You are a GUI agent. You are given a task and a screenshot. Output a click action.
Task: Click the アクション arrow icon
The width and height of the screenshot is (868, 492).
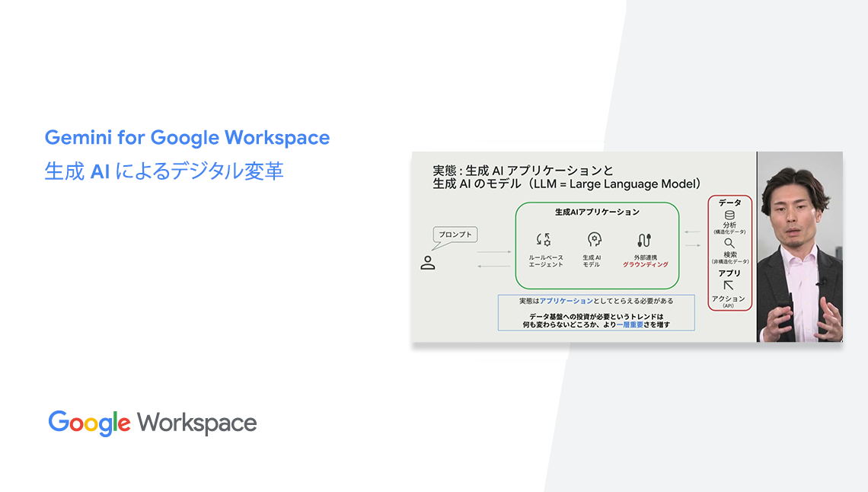point(729,286)
